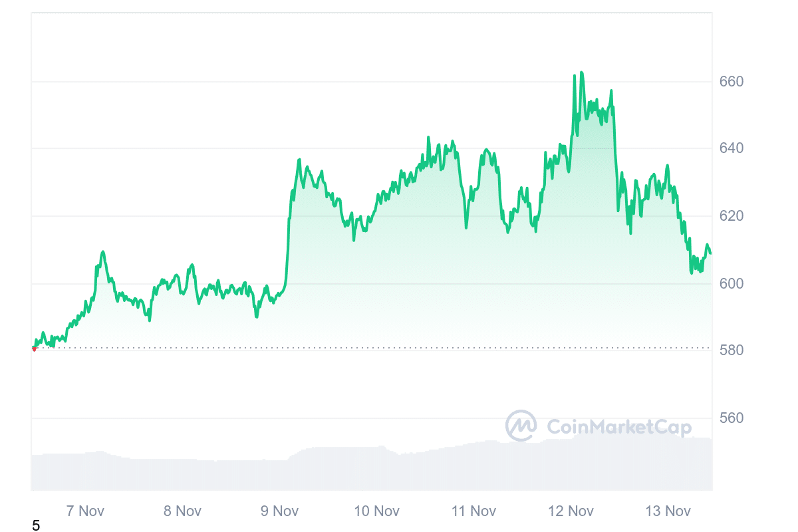Click the 580 price axis label
The height and width of the screenshot is (532, 798).
[x=731, y=350]
